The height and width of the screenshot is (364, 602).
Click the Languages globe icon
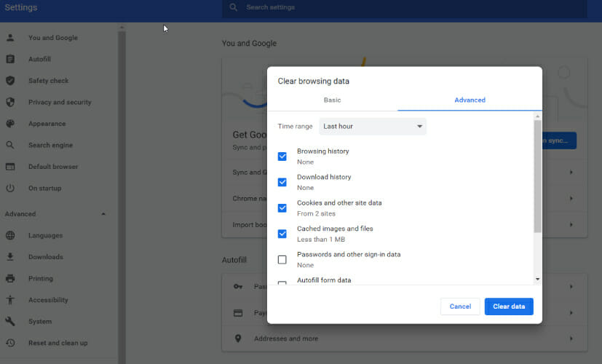[10, 235]
